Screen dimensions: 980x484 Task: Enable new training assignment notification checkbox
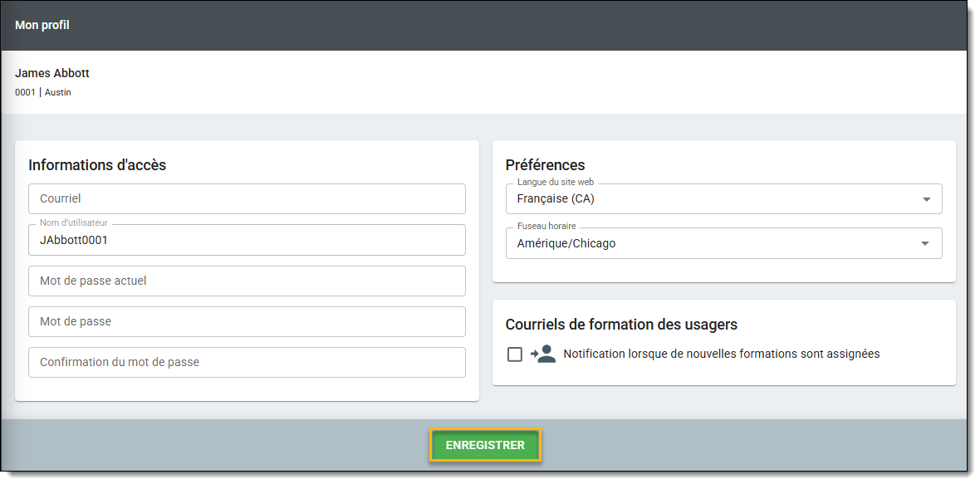pyautogui.click(x=515, y=354)
